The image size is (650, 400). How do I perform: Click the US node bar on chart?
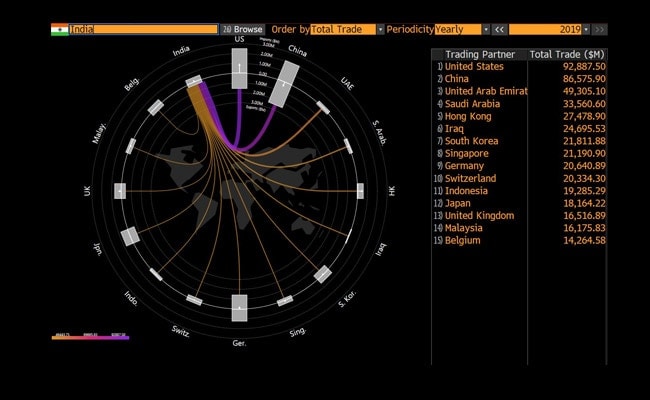coord(239,70)
